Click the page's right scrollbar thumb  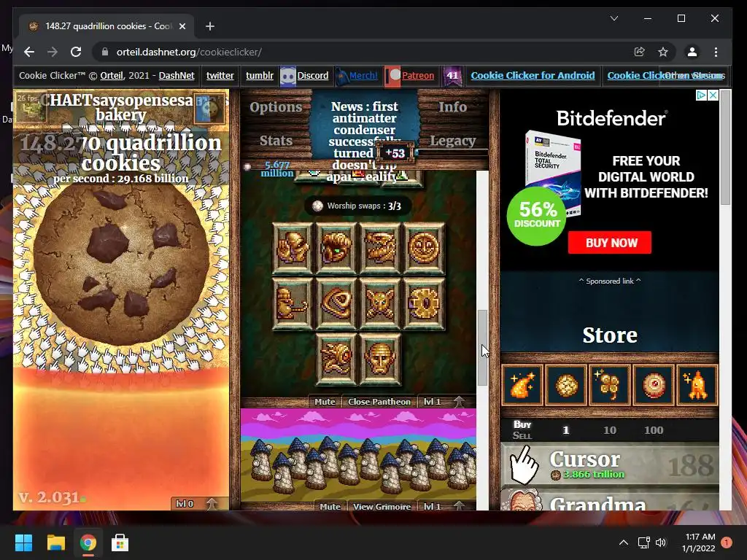click(726, 147)
